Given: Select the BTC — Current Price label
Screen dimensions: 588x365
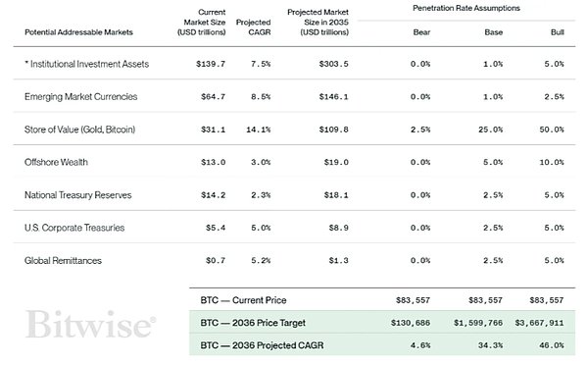Looking at the screenshot, I should (x=243, y=300).
